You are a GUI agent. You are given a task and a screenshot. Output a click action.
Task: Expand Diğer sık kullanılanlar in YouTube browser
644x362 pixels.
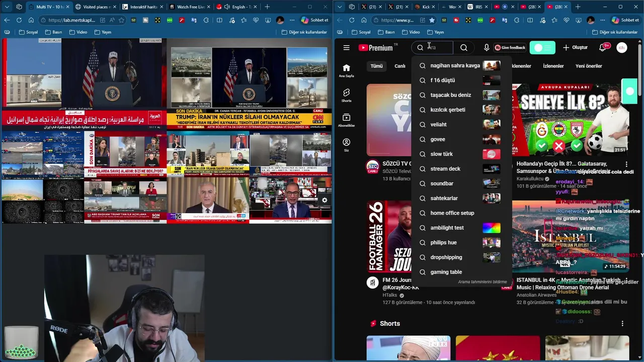point(615,32)
